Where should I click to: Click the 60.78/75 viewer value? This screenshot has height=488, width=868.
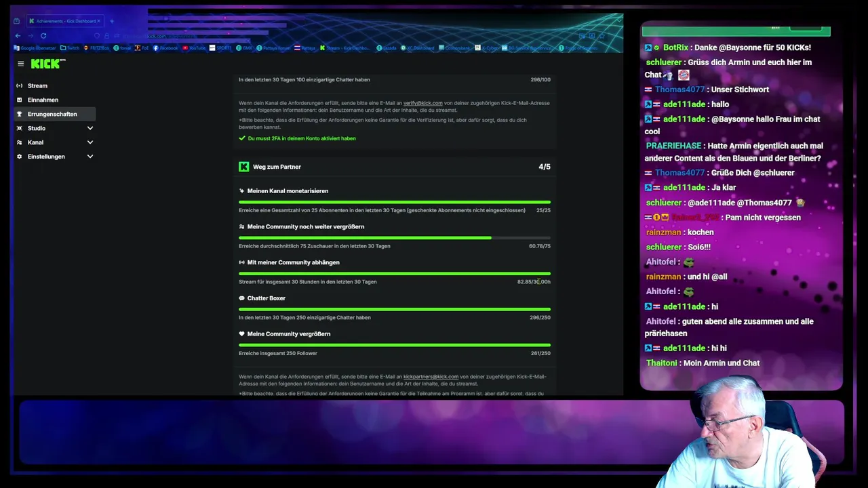540,246
